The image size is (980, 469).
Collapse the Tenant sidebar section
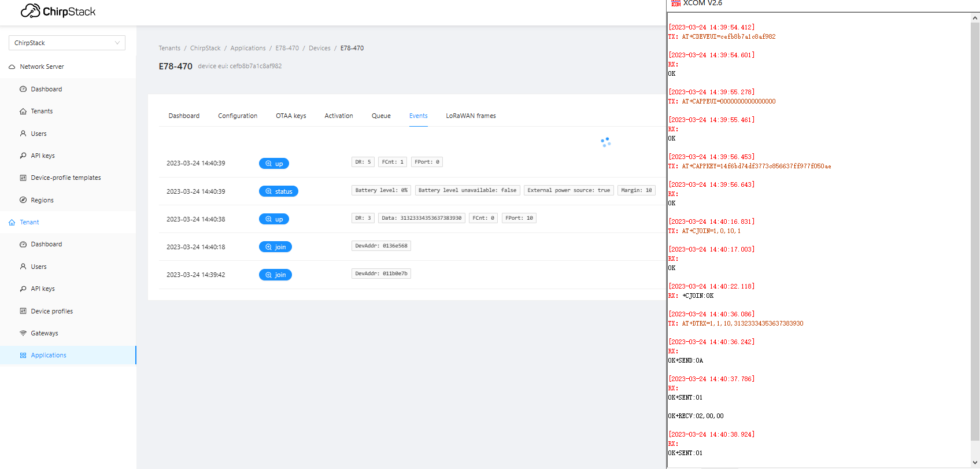tap(29, 222)
